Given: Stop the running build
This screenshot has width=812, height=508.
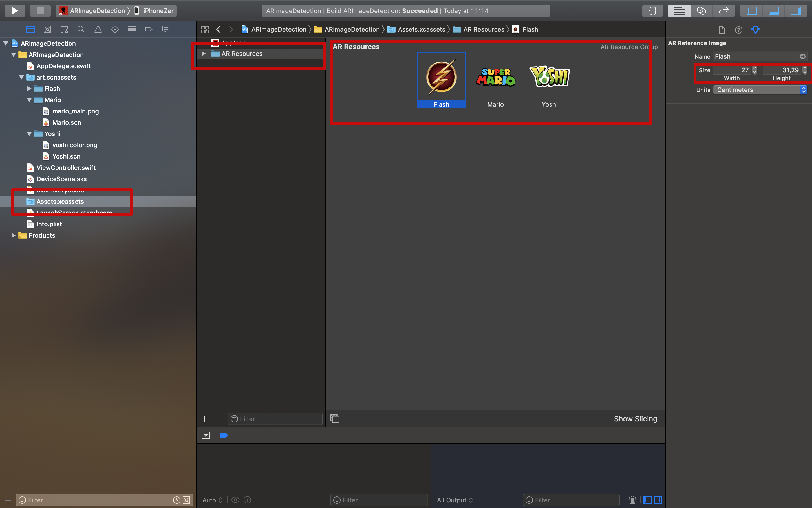Looking at the screenshot, I should coord(40,10).
